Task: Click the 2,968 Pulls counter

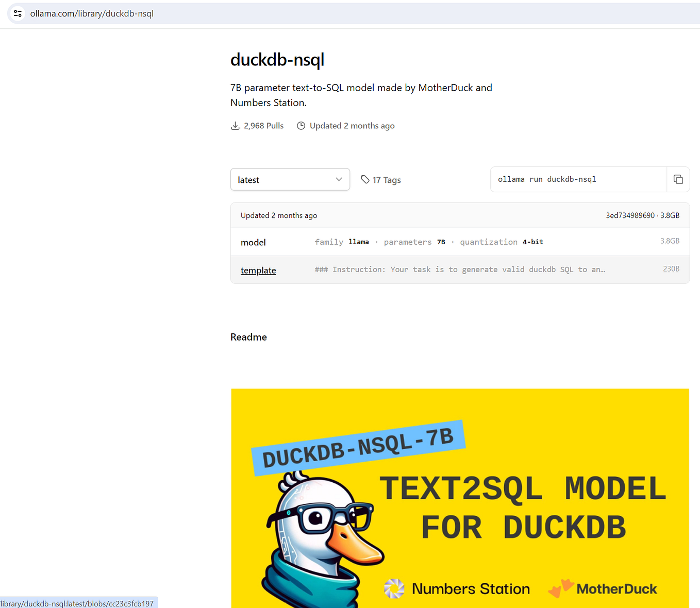Action: pos(263,125)
